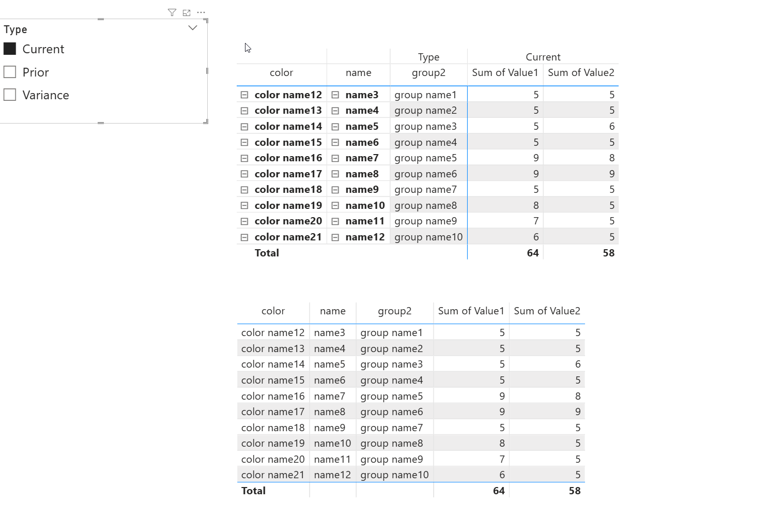Sort lower table by Sum of Value2
Viewport: 768px width, 532px height.
click(547, 311)
